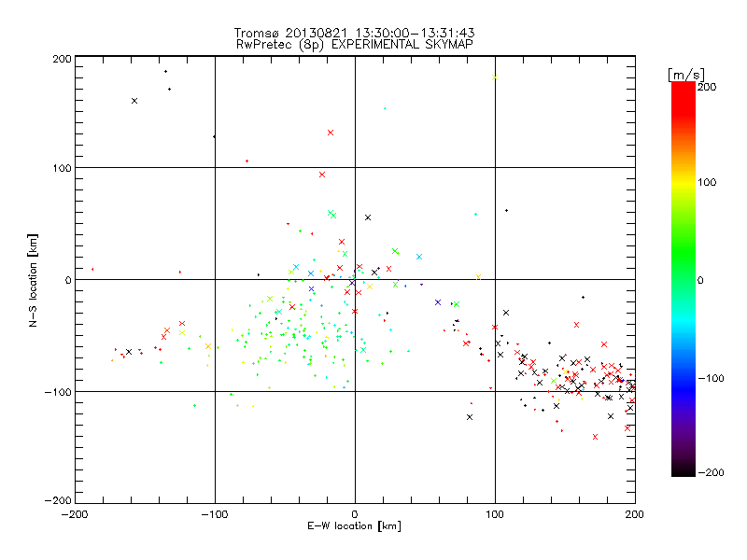Click the '100' tick label on the N-S axis
This screenshot has width=747, height=560.
[62, 168]
